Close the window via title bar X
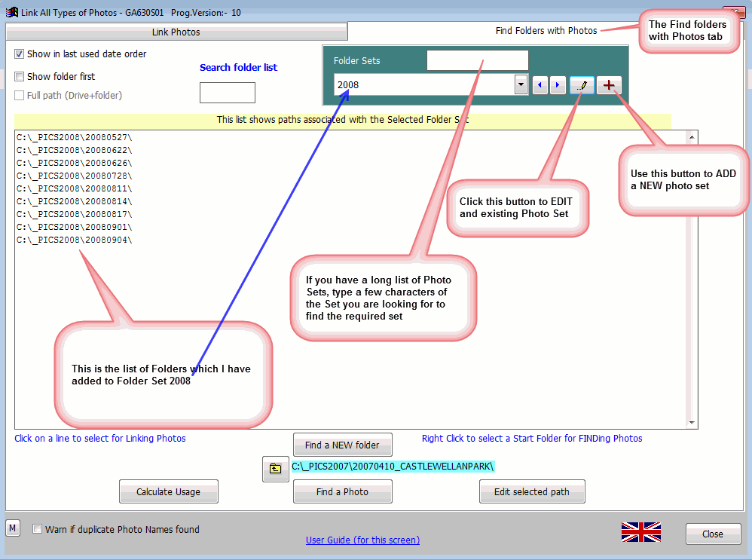This screenshot has height=560, width=752. click(734, 13)
